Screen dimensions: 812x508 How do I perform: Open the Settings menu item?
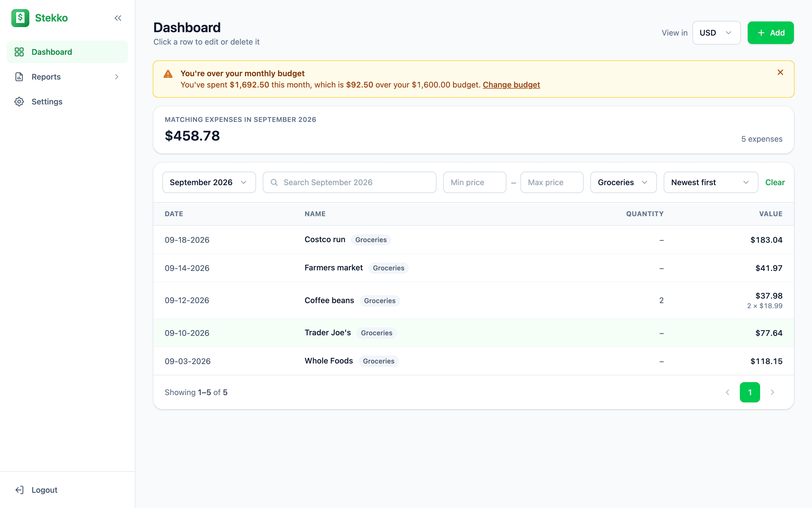coord(67,102)
